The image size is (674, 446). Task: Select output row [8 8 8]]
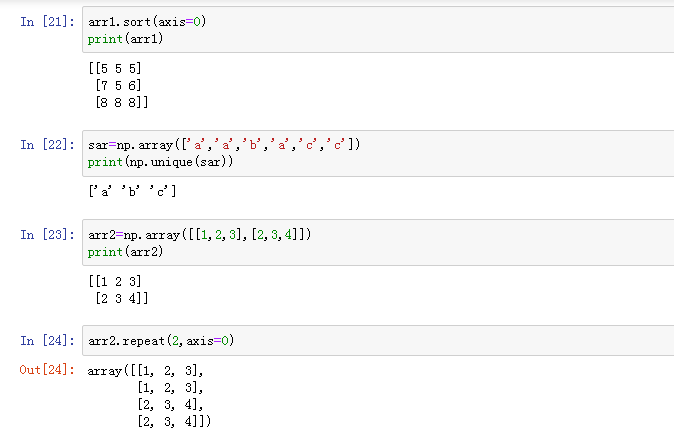pyautogui.click(x=122, y=102)
